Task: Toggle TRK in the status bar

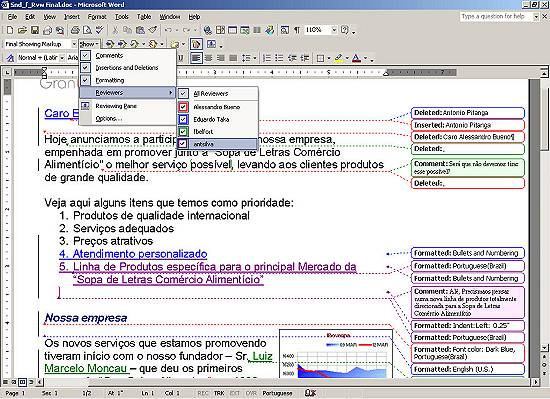Action: pyautogui.click(x=219, y=393)
